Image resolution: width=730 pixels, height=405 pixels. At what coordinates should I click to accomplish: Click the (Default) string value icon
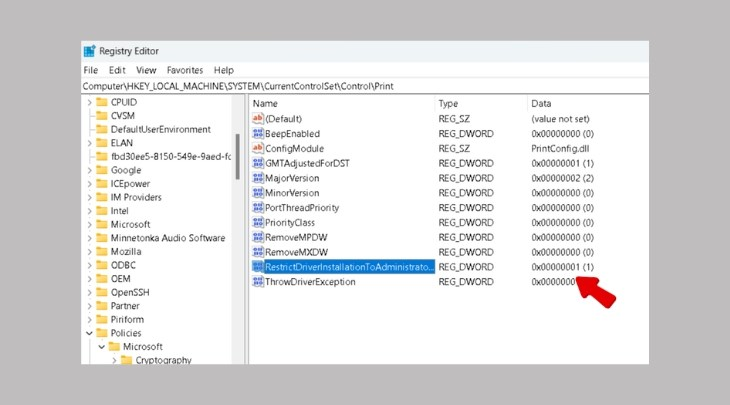pyautogui.click(x=257, y=118)
